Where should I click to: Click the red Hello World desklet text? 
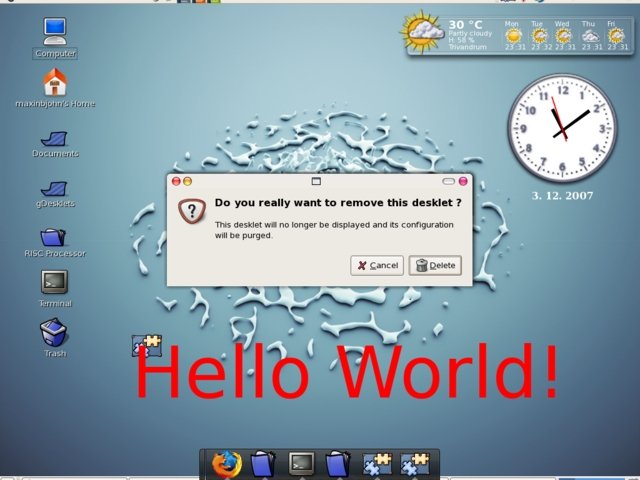[347, 372]
